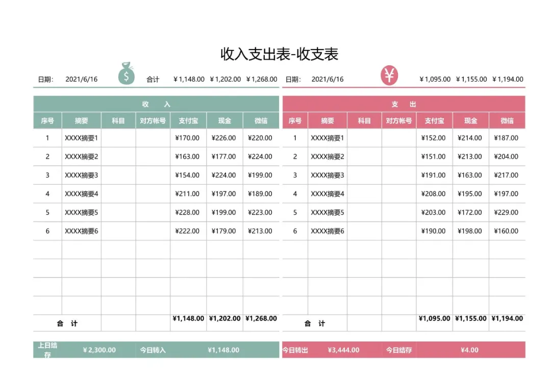Select income cell ¥226.00
Viewport: 551px width, 392px height.
pyautogui.click(x=224, y=138)
